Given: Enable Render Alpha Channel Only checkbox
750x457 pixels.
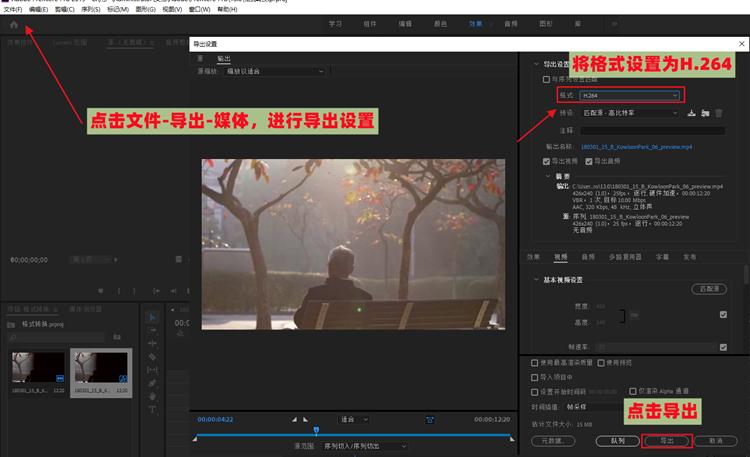Looking at the screenshot, I should click(x=633, y=391).
